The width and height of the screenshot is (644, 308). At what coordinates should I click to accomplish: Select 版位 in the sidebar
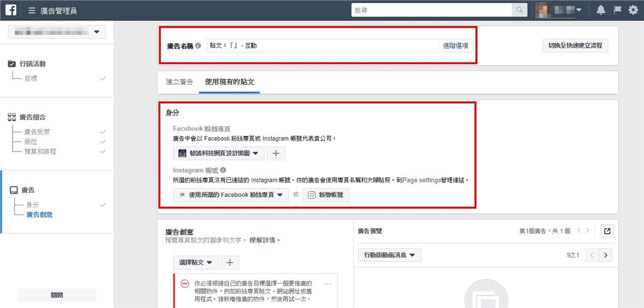pyautogui.click(x=31, y=141)
